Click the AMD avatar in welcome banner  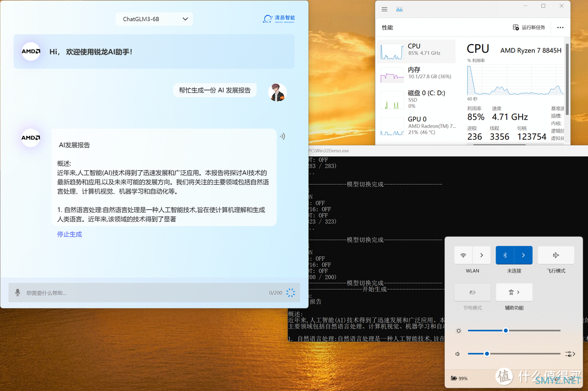(x=30, y=51)
